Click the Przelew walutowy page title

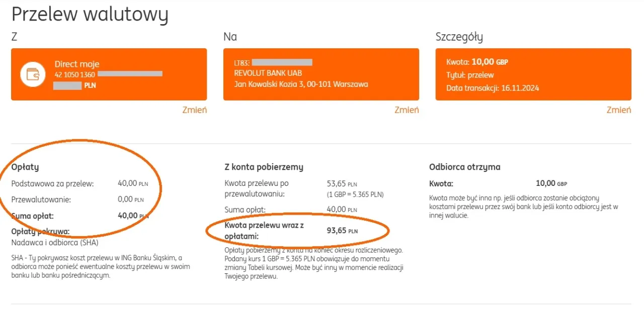(x=90, y=15)
